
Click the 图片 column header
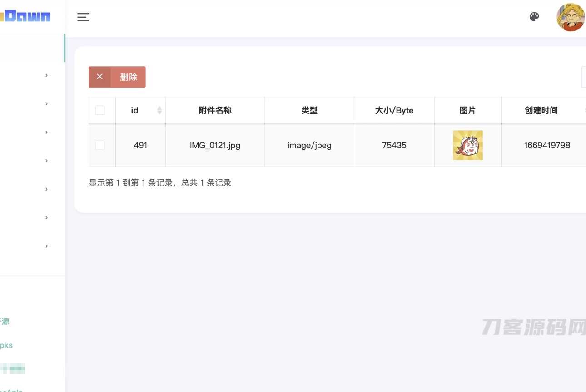click(x=468, y=110)
